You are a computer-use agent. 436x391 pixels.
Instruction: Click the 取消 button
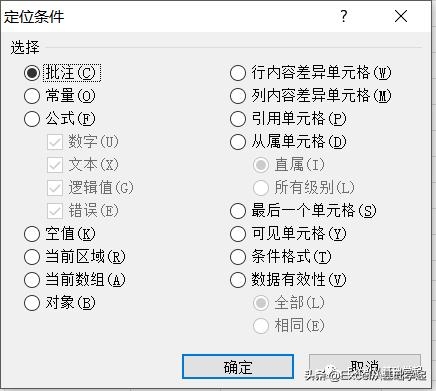coord(365,367)
